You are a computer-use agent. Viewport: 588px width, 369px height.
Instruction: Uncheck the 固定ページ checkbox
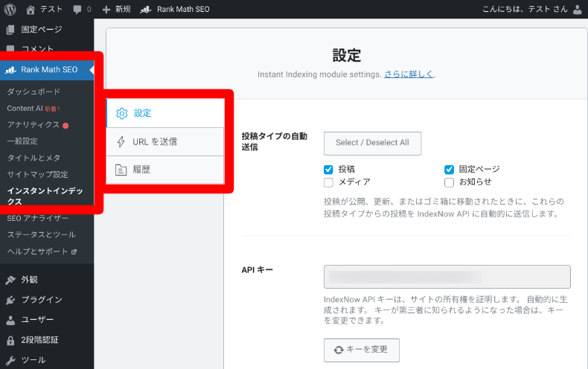tap(449, 169)
